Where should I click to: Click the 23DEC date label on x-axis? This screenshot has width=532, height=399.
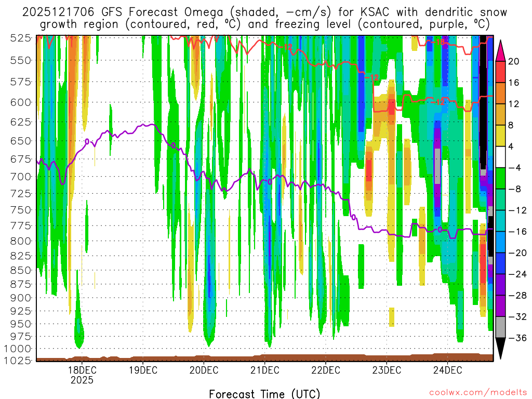coord(387,370)
